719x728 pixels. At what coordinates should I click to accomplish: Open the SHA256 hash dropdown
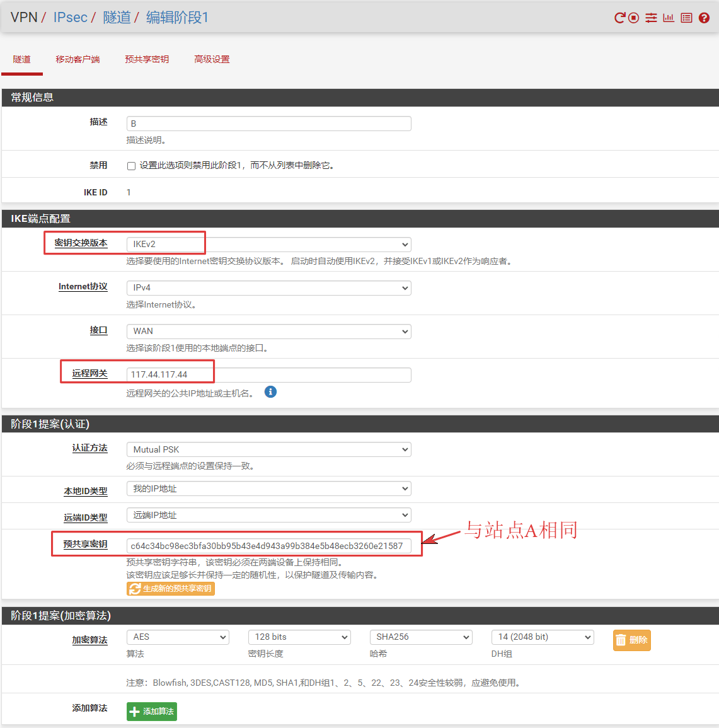420,637
